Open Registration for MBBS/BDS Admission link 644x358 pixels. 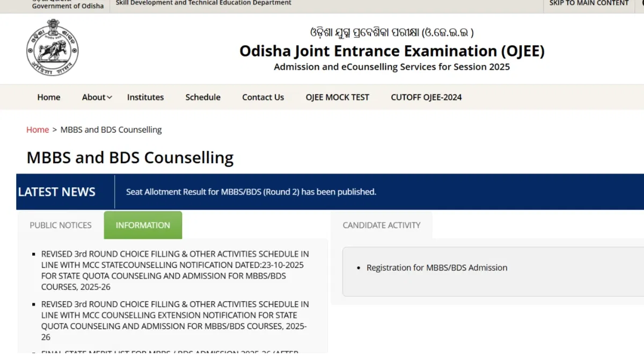(x=436, y=267)
